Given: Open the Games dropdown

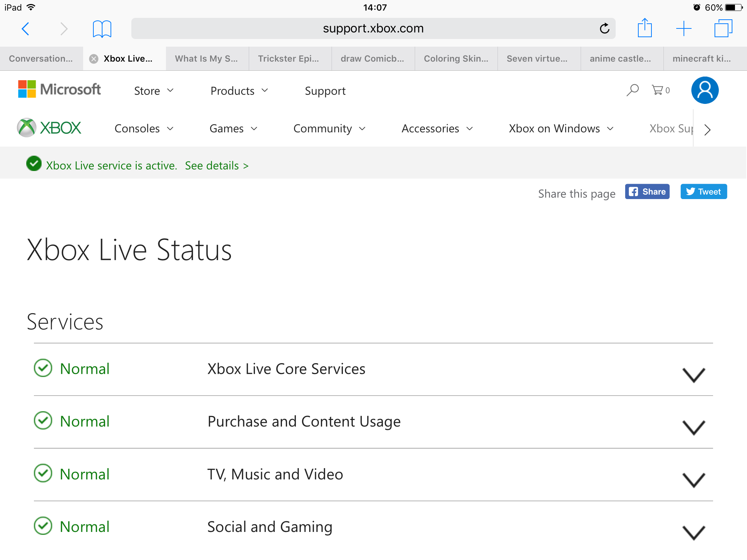Looking at the screenshot, I should (x=233, y=128).
